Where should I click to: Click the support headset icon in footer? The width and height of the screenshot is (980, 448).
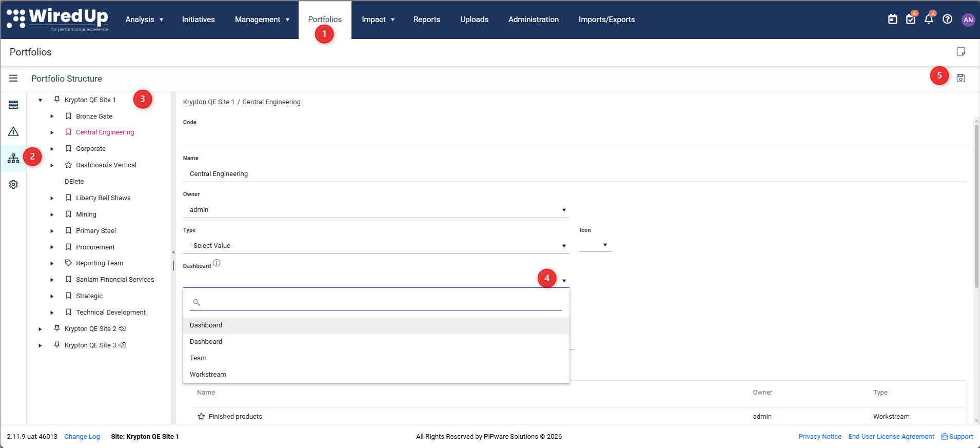pyautogui.click(x=944, y=437)
